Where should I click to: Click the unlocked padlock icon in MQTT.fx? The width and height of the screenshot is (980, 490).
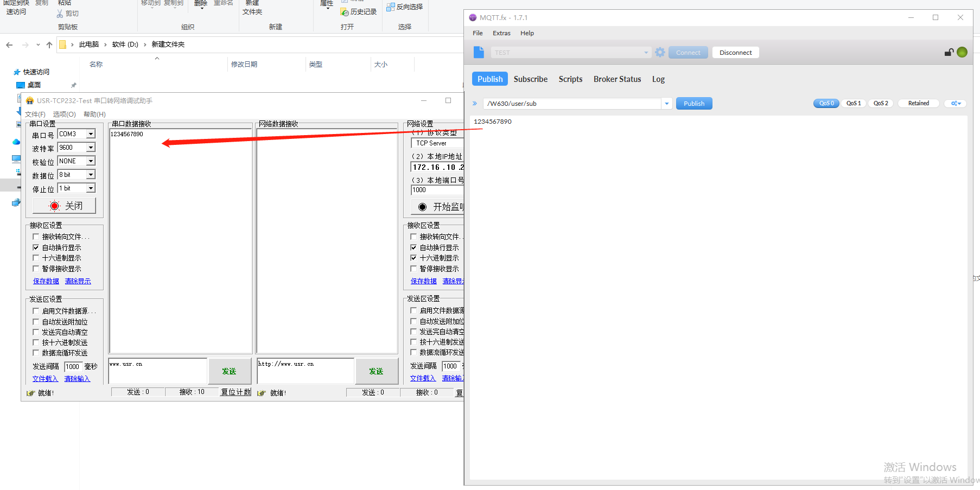coord(949,52)
